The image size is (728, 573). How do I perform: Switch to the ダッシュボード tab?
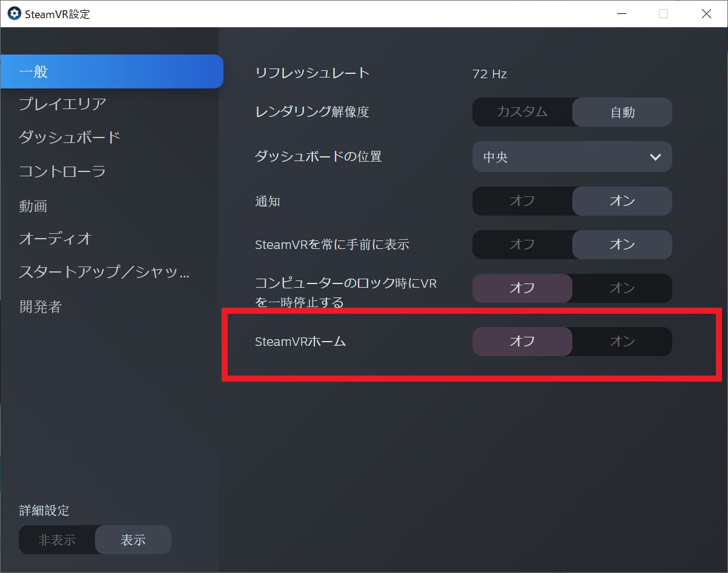70,137
